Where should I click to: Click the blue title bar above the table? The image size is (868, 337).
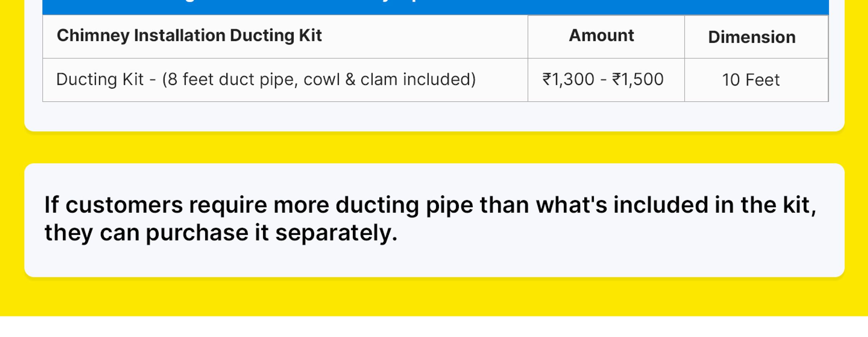pos(435,7)
